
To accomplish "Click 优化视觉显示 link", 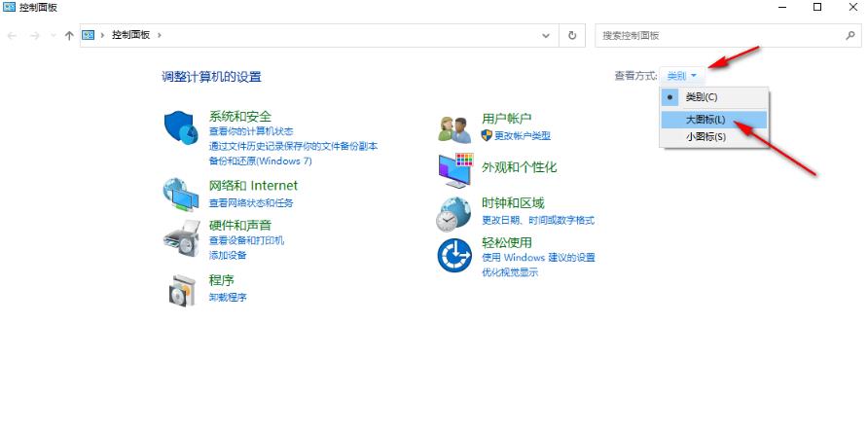I will coord(510,272).
